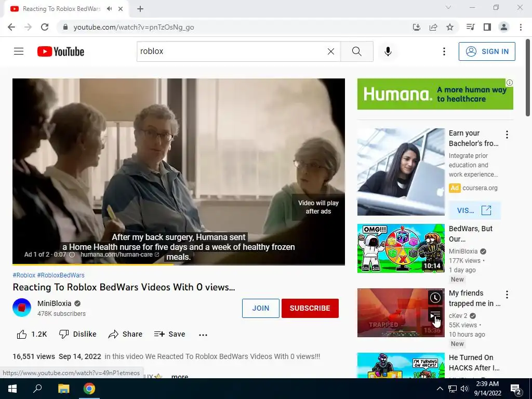Open the YouTube hamburger guide menu
Viewport: 532px width, 399px height.
(x=19, y=51)
